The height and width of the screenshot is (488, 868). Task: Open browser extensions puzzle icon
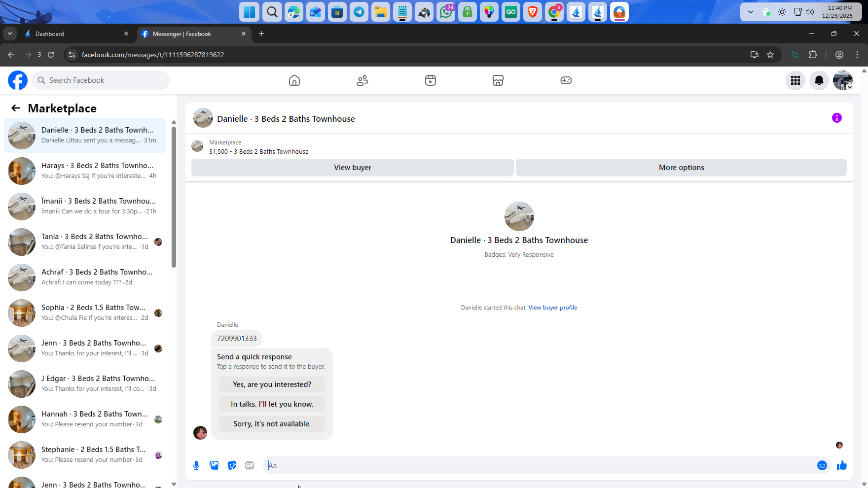click(813, 55)
